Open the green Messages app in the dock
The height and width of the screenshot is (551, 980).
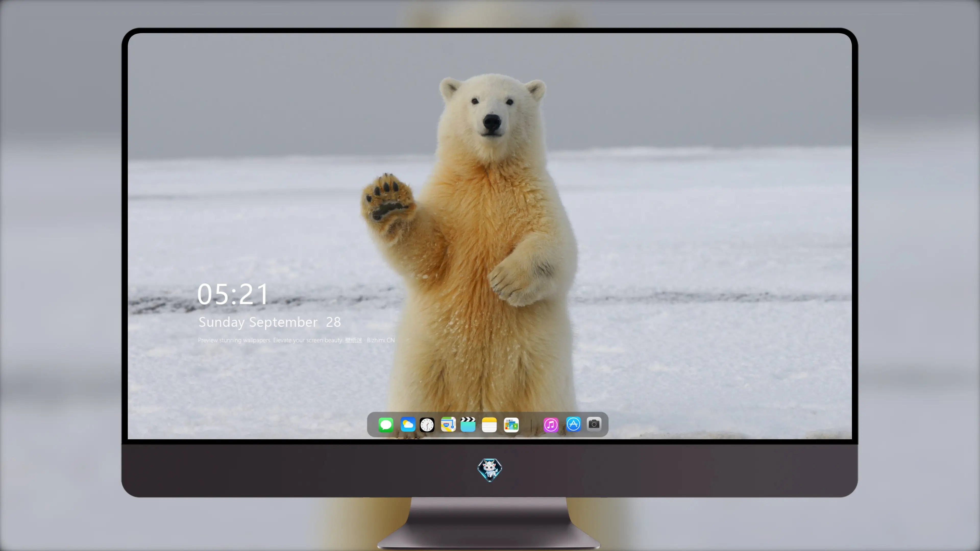click(x=386, y=425)
